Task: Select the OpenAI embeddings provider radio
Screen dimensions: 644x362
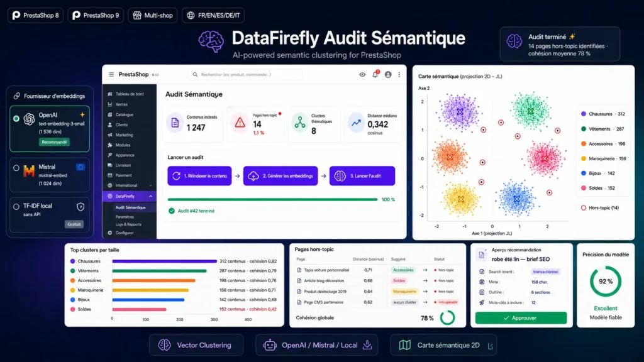Action: point(16,119)
